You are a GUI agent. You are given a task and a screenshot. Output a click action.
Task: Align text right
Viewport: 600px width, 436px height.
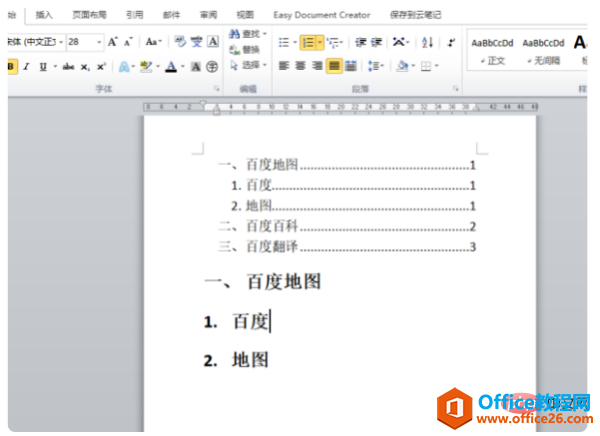coord(317,66)
